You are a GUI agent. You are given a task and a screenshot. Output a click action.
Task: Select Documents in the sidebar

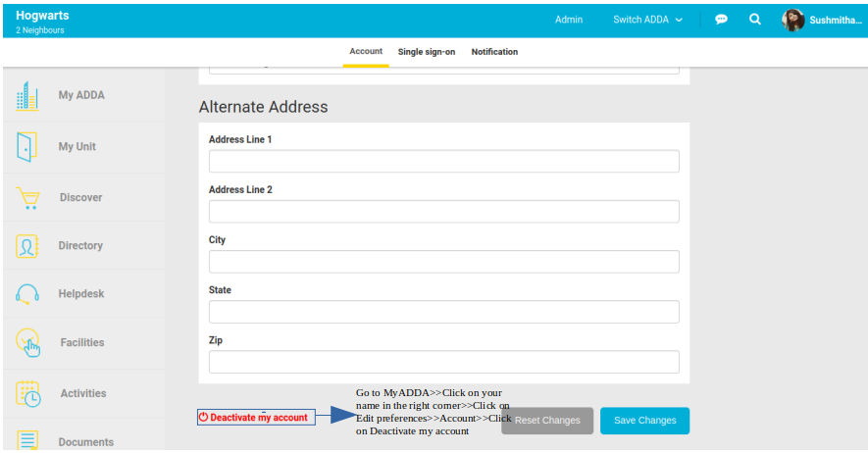click(85, 442)
